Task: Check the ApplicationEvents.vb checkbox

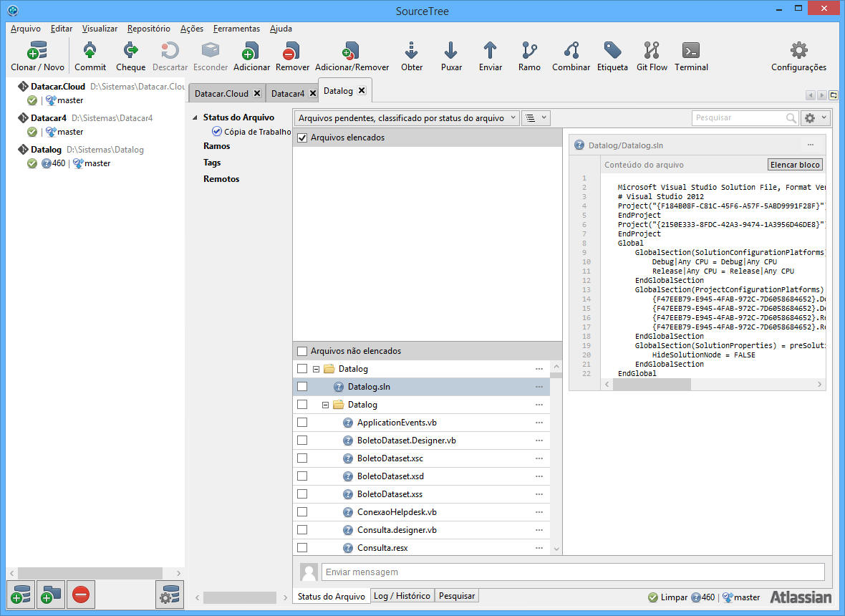Action: point(302,423)
